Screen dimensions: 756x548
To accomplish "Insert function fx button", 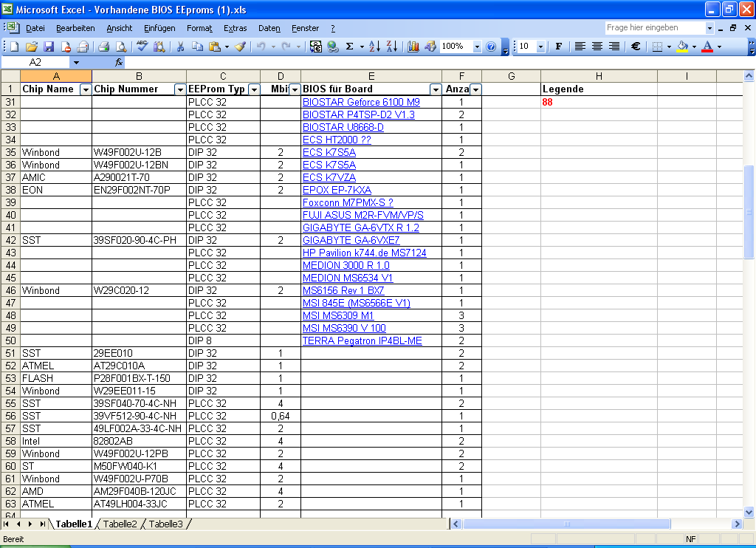I will (119, 62).
